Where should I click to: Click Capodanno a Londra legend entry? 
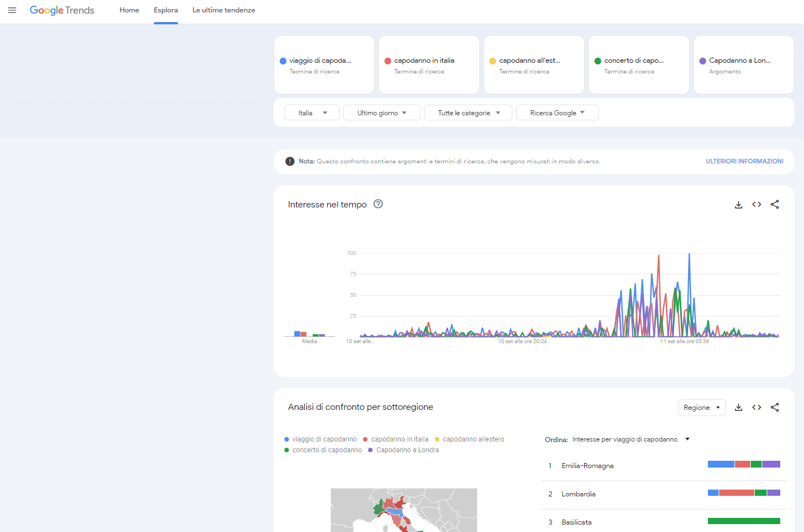tap(403, 450)
